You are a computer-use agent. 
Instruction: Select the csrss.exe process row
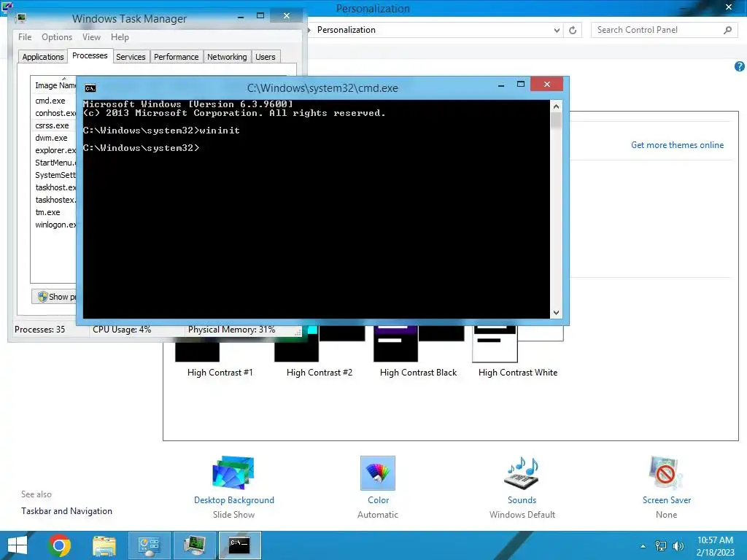click(x=53, y=125)
